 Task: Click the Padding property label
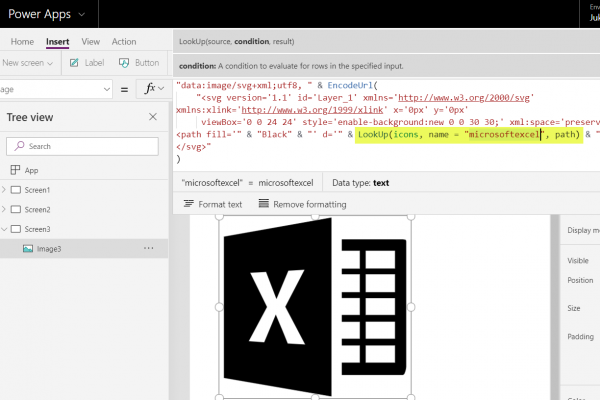(580, 337)
